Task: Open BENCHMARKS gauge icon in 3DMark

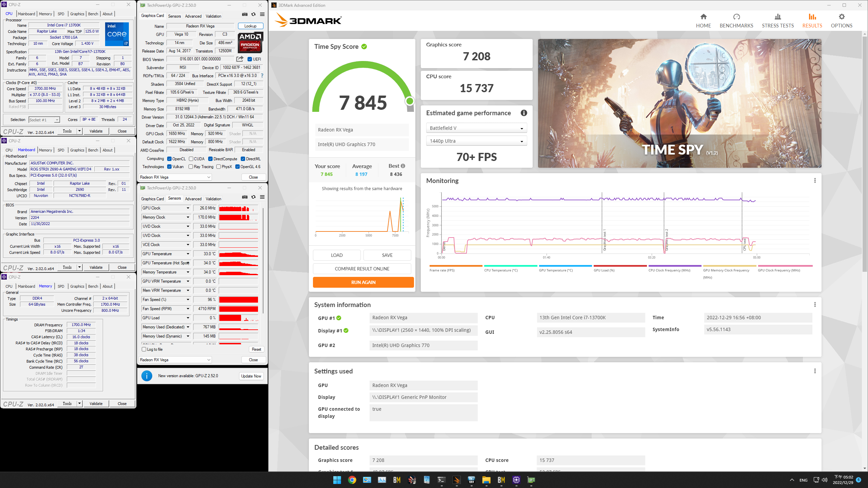Action: 736,17
